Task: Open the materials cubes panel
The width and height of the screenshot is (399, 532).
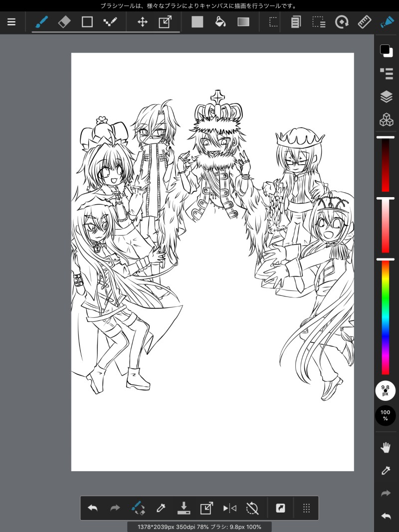Action: (x=387, y=119)
